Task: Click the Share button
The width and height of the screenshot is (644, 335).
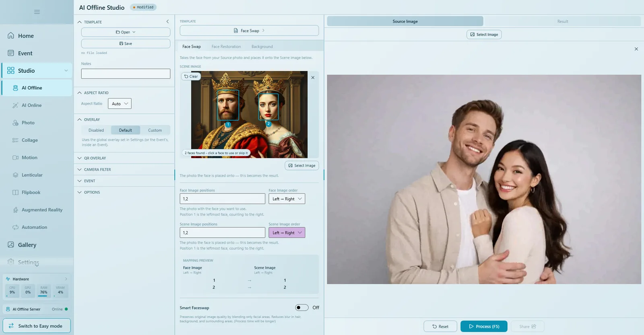Action: tap(527, 327)
